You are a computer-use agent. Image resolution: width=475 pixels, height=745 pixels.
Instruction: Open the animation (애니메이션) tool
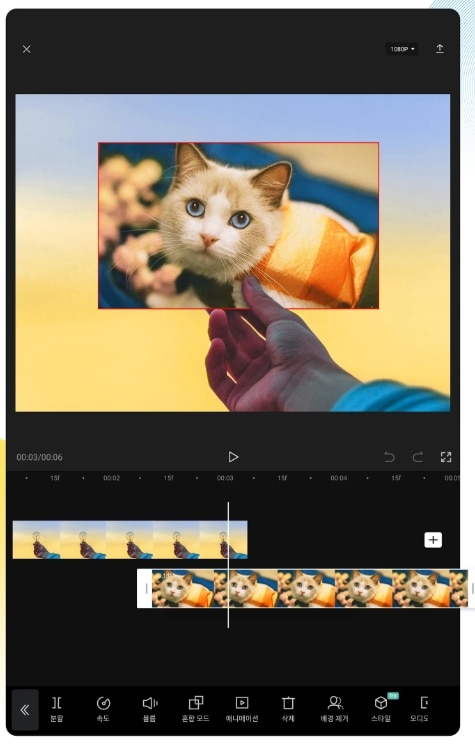[242, 709]
